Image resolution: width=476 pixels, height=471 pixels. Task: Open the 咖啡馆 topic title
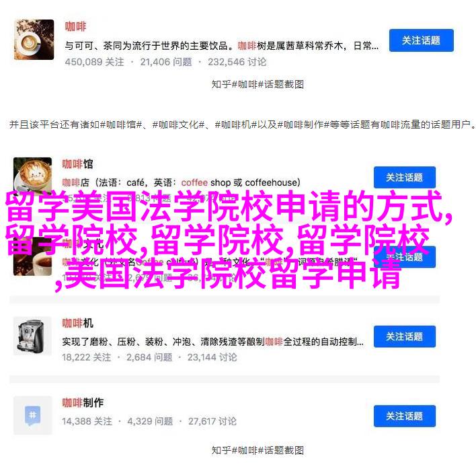(78, 164)
